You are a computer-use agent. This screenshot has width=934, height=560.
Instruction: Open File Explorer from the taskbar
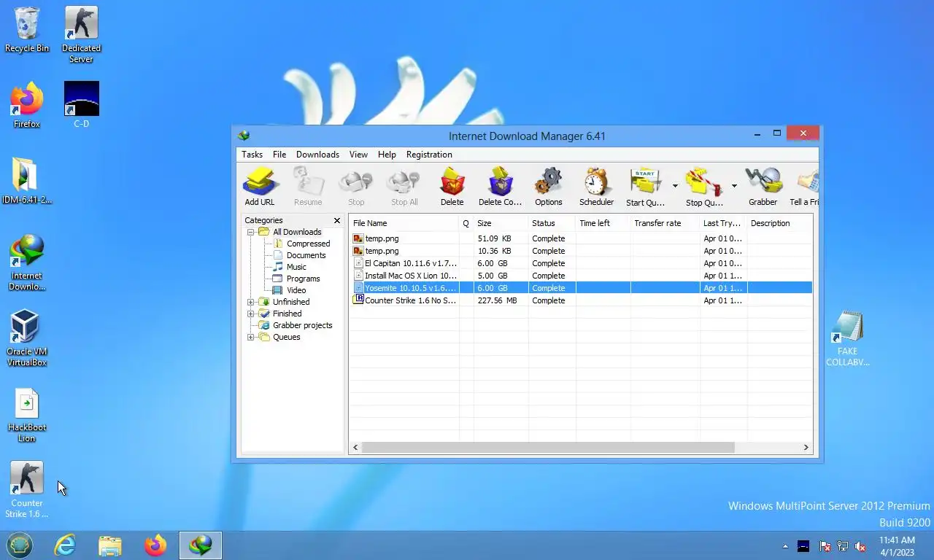click(x=110, y=545)
